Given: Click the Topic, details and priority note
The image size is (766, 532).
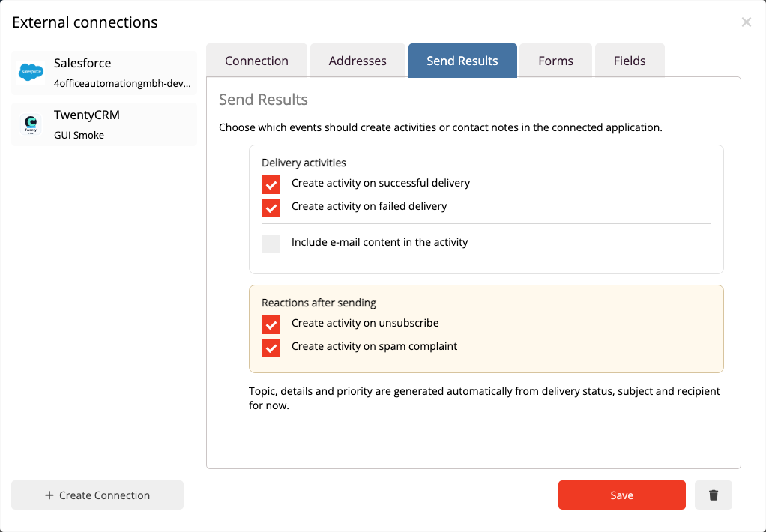Looking at the screenshot, I should [x=484, y=398].
